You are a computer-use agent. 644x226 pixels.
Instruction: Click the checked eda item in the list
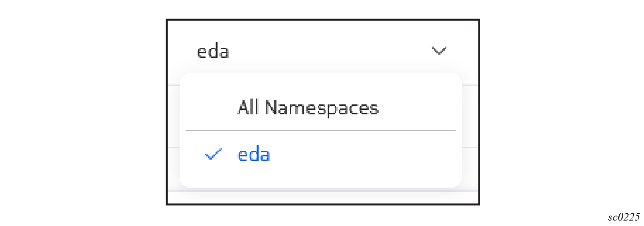click(254, 155)
